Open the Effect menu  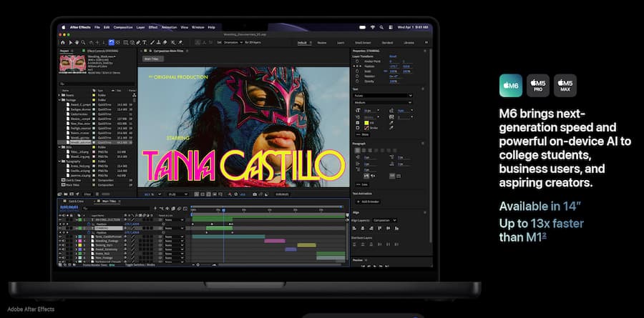153,27
